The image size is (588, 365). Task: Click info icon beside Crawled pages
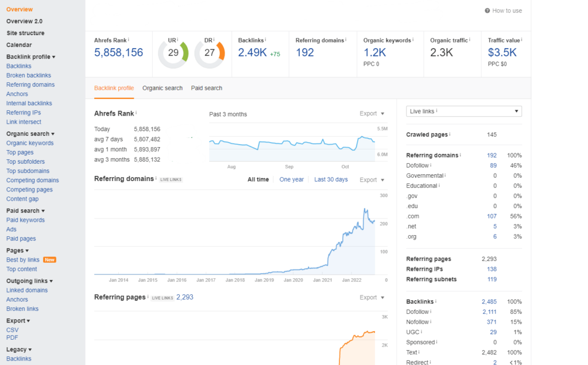click(x=450, y=134)
